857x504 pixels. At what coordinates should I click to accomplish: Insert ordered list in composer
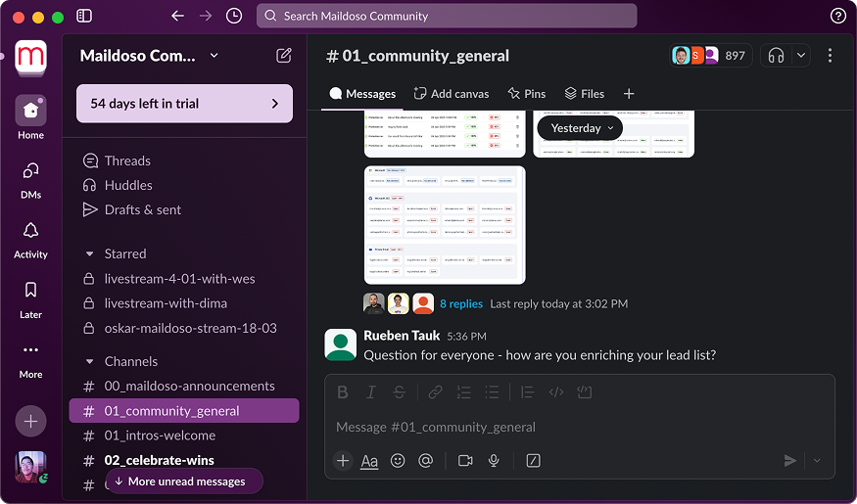click(463, 392)
